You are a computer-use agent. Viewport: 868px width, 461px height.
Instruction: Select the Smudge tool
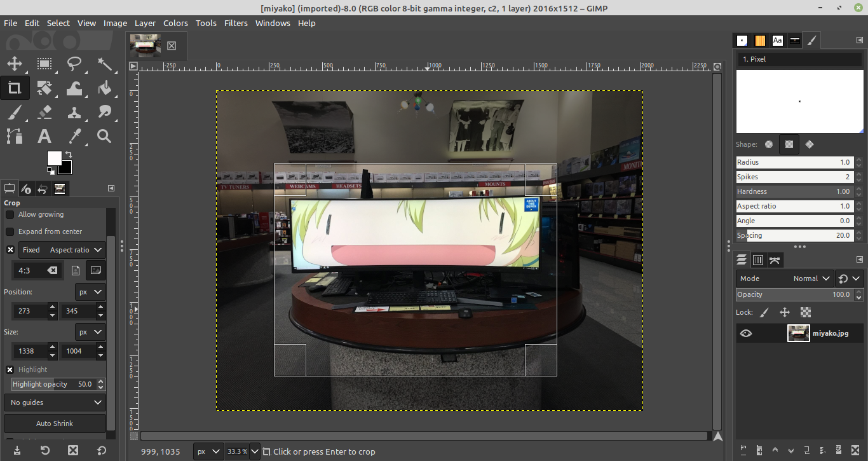[104, 112]
